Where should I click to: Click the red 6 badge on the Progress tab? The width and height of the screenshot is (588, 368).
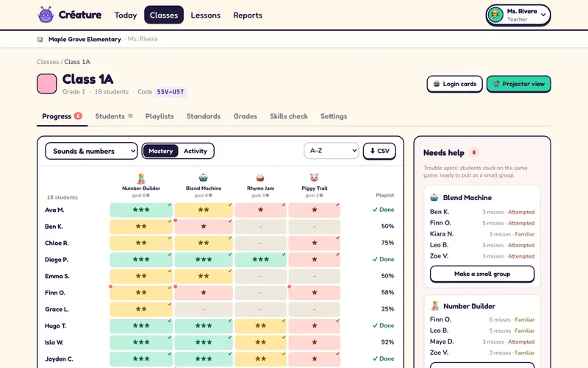coord(78,116)
